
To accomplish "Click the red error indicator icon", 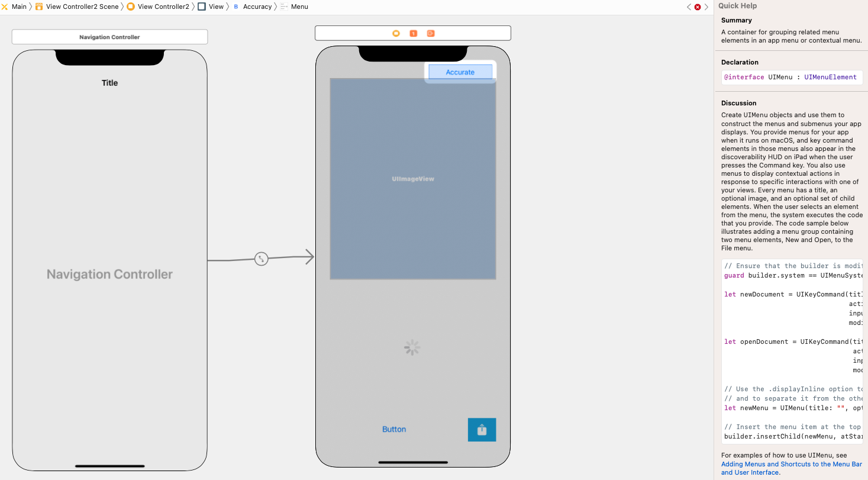I will coord(698,7).
